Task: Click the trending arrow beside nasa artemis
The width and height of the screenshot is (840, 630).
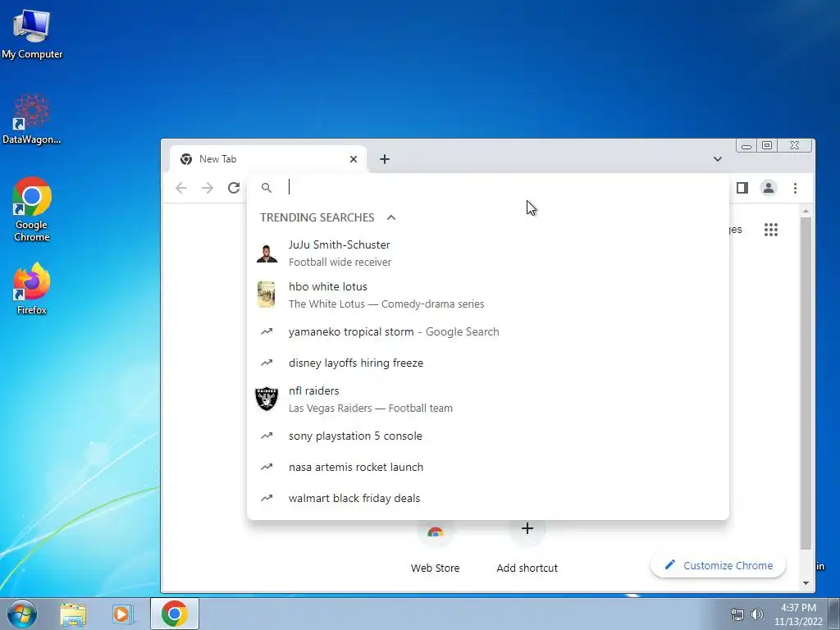Action: click(267, 467)
